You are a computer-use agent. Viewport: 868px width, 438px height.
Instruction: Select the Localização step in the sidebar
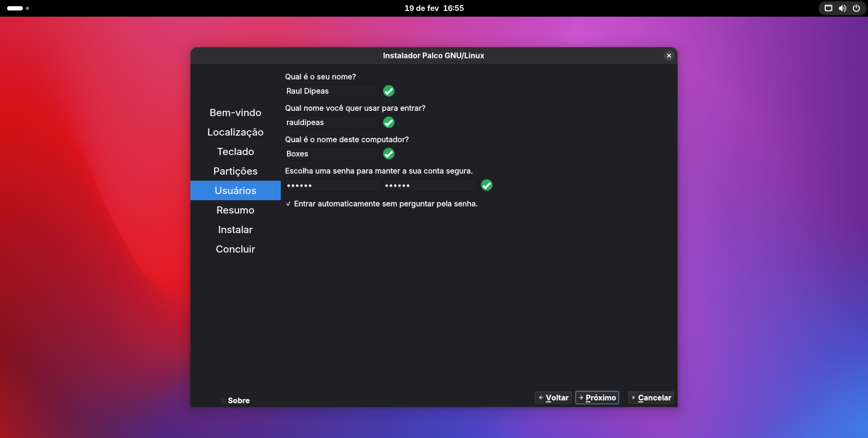point(235,132)
